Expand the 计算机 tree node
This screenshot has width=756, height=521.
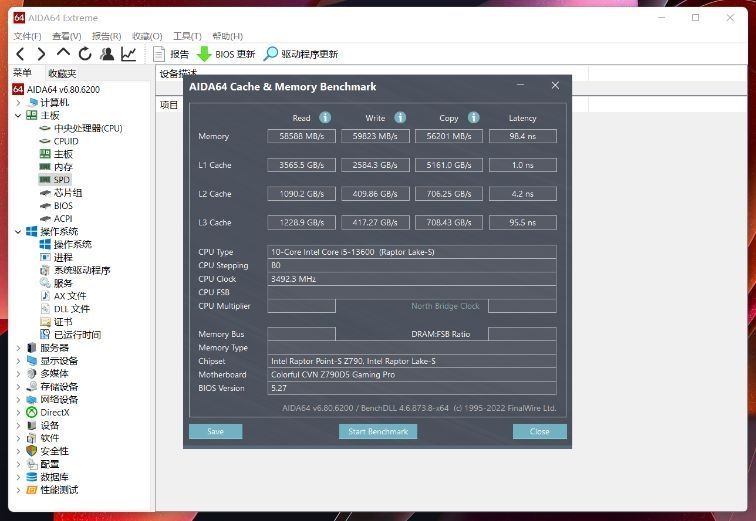18,102
